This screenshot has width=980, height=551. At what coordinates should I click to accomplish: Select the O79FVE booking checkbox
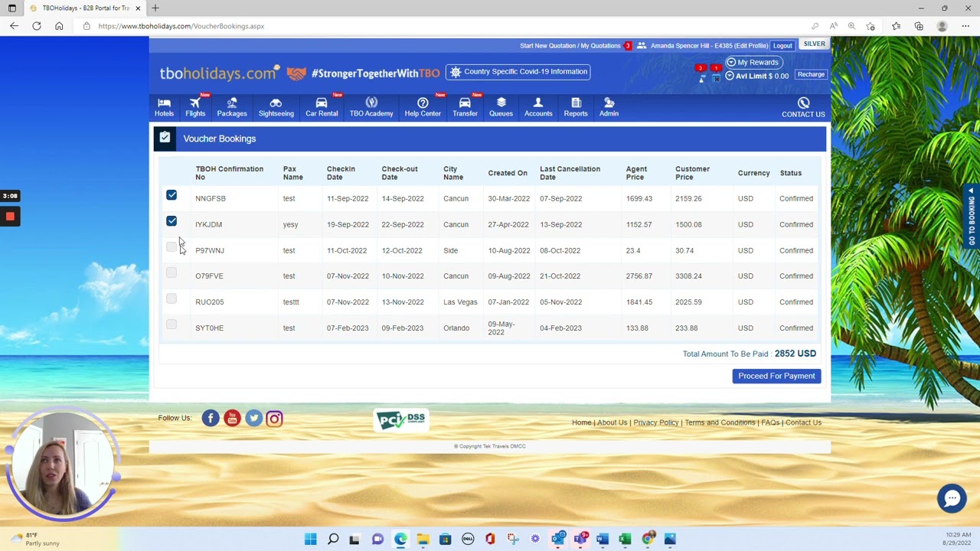click(x=171, y=273)
